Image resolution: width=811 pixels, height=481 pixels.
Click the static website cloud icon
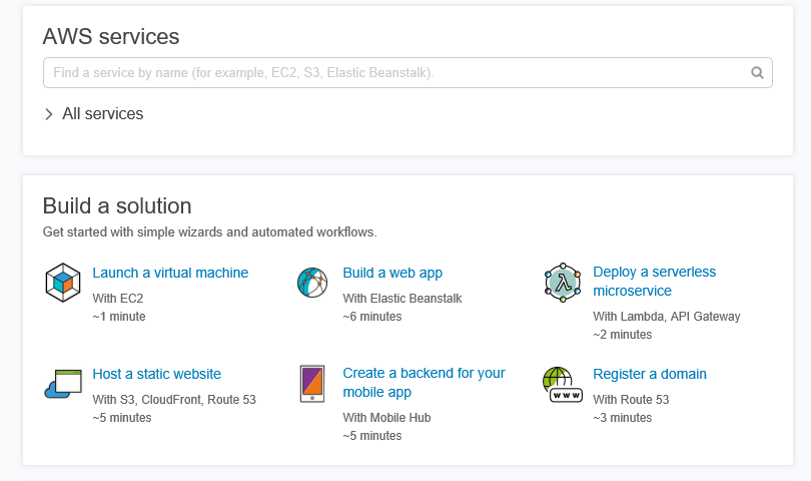pyautogui.click(x=63, y=384)
